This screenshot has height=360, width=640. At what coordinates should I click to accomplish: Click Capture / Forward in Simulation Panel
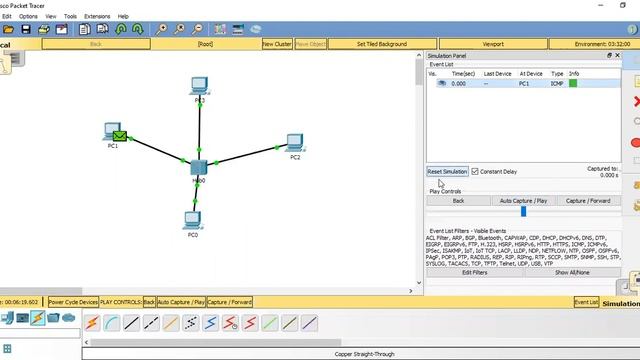(588, 201)
